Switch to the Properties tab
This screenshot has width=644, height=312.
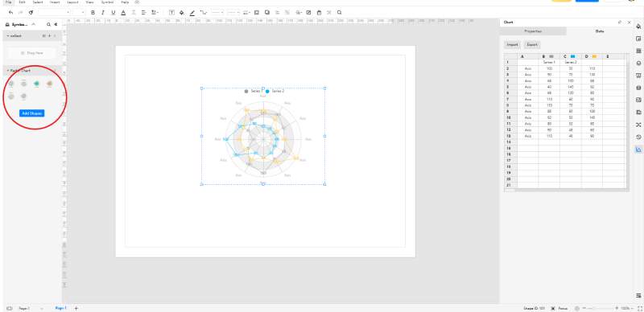click(533, 31)
